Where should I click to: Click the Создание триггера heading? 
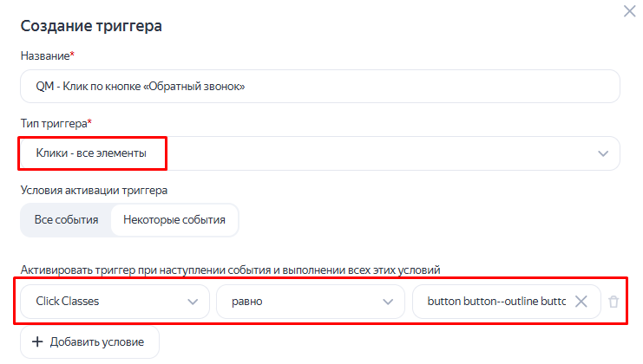(x=91, y=26)
